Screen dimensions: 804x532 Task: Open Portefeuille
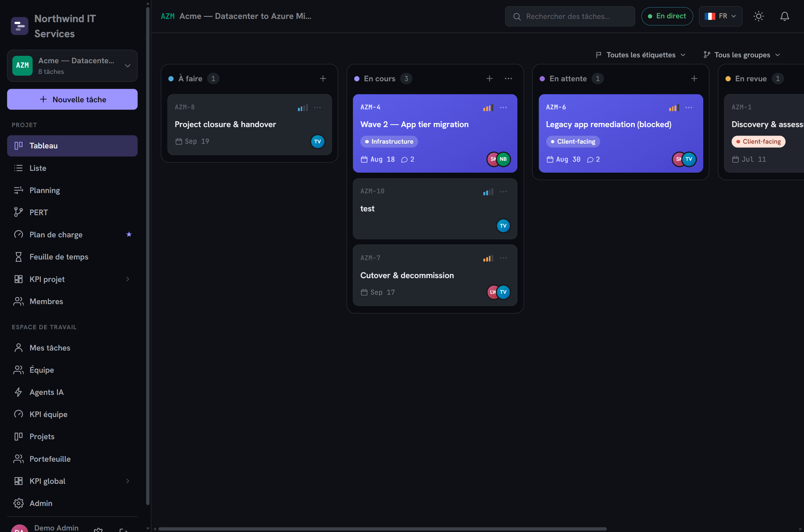72,459
